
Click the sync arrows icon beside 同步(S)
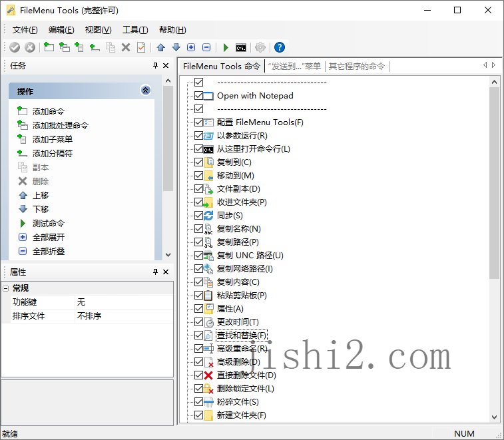point(208,216)
